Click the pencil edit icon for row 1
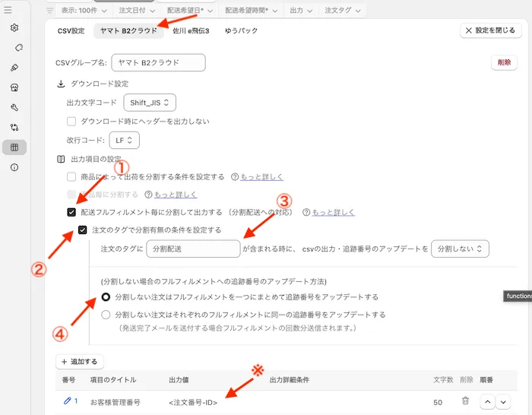532x415 pixels. [66, 401]
